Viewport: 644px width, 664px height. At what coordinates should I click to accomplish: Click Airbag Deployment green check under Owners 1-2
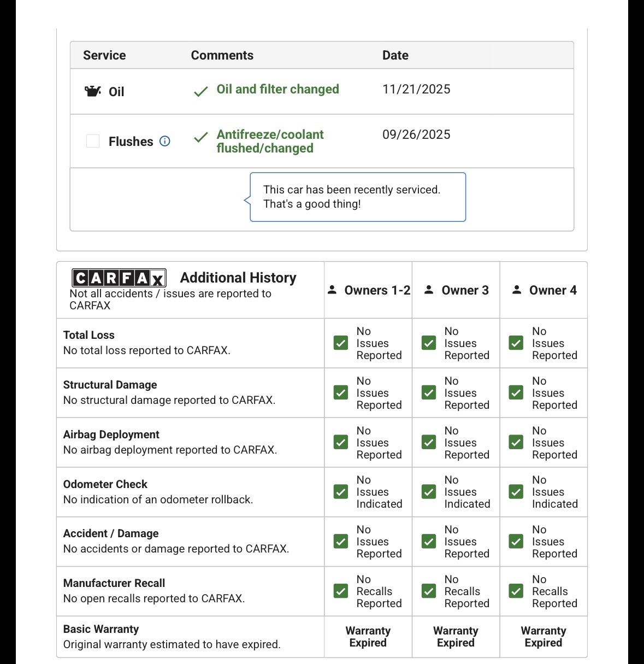click(341, 442)
